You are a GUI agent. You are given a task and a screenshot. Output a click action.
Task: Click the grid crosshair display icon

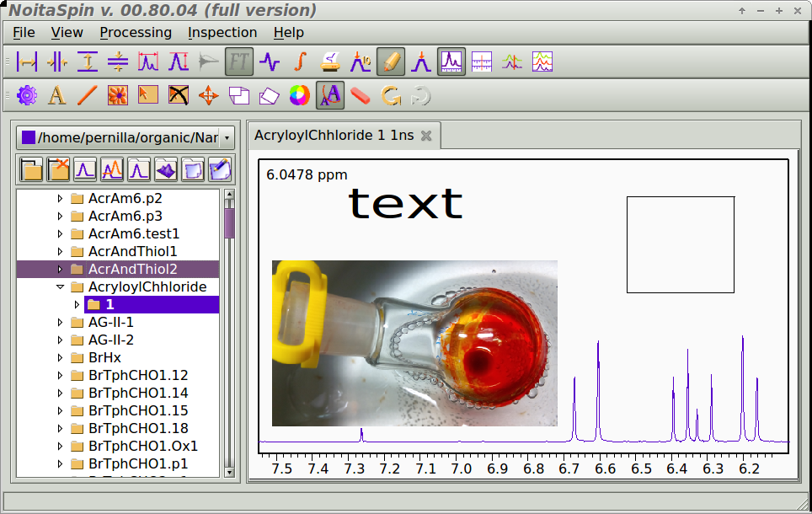[x=482, y=62]
